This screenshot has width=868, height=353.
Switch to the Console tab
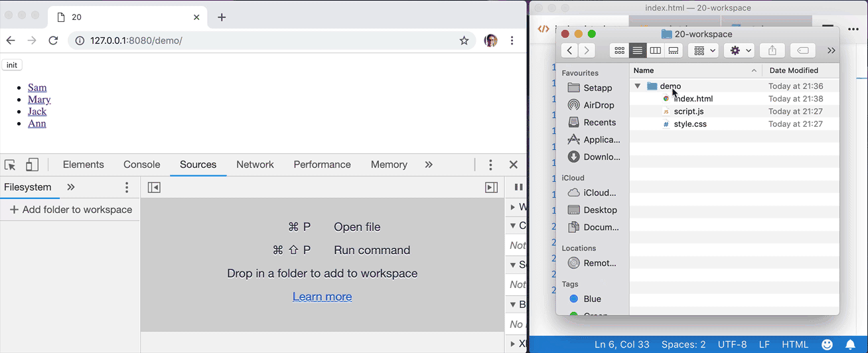pyautogui.click(x=142, y=165)
